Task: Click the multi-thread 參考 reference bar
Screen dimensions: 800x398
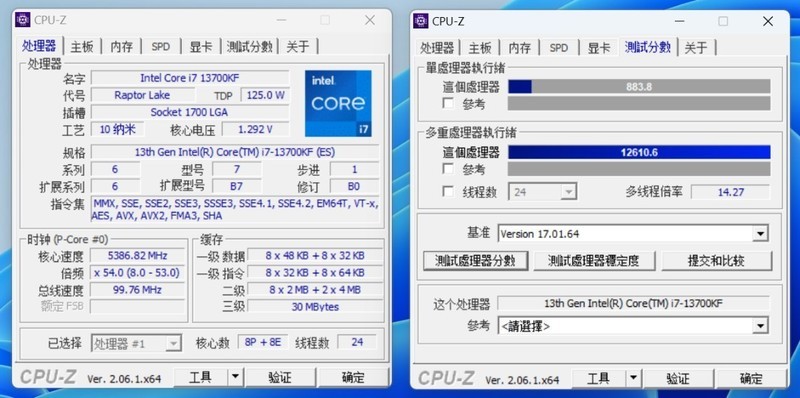Action: tap(639, 169)
